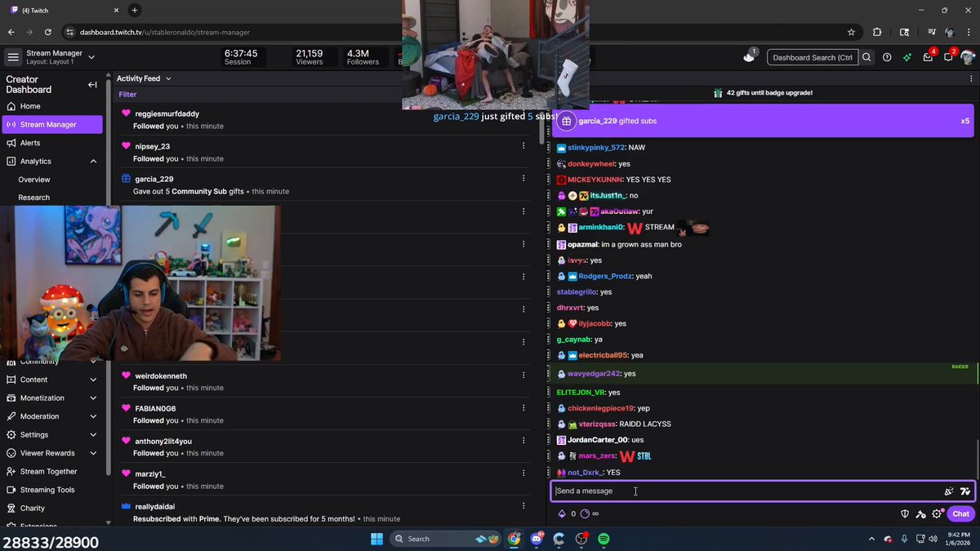Open Charity in sidebar
Viewport: 980px width, 551px height.
52,509
